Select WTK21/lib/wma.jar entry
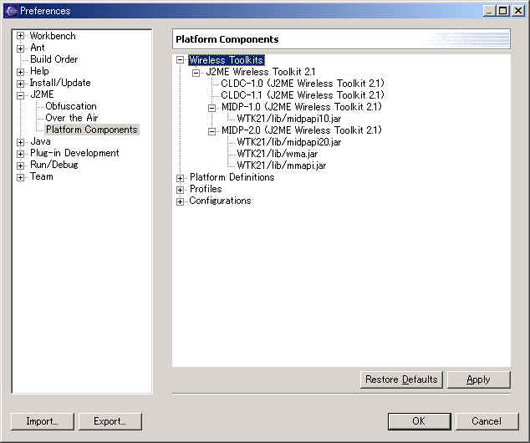 point(277,154)
